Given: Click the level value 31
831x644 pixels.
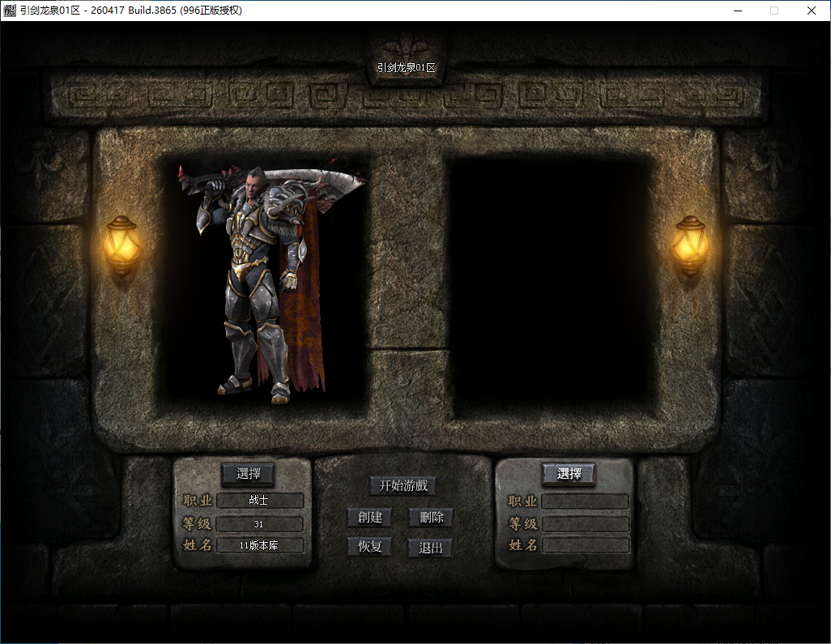Looking at the screenshot, I should tap(260, 524).
